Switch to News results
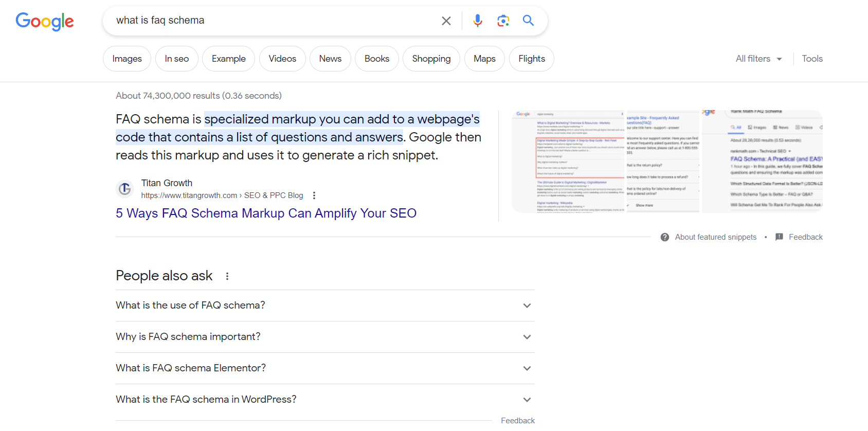The image size is (868, 431). 330,59
